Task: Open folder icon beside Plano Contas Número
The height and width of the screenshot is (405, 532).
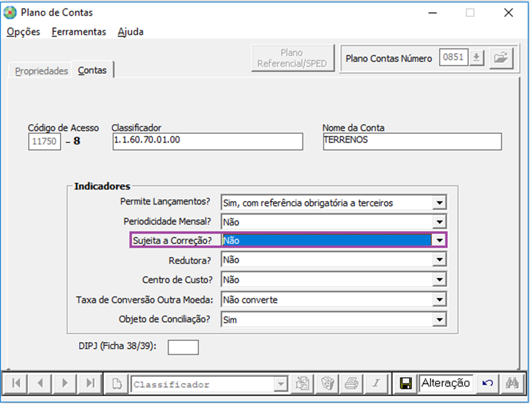Action: coord(501,58)
